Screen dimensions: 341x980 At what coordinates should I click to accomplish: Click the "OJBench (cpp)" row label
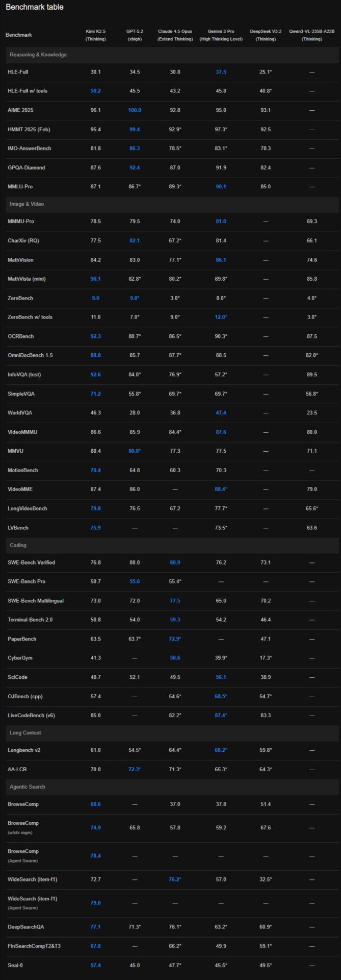coord(24,697)
